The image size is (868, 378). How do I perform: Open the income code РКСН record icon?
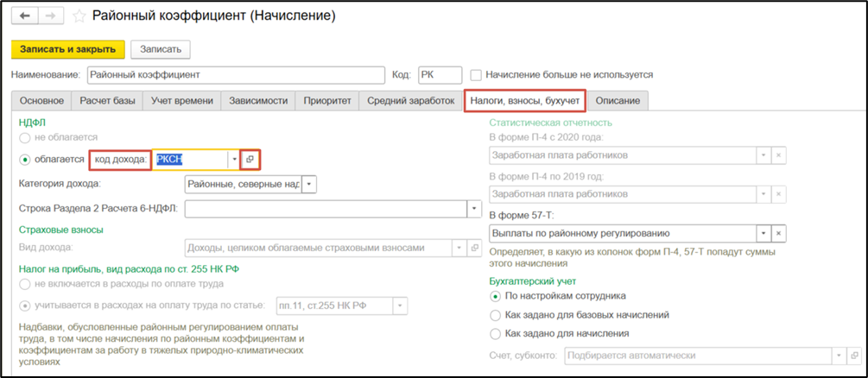click(250, 160)
